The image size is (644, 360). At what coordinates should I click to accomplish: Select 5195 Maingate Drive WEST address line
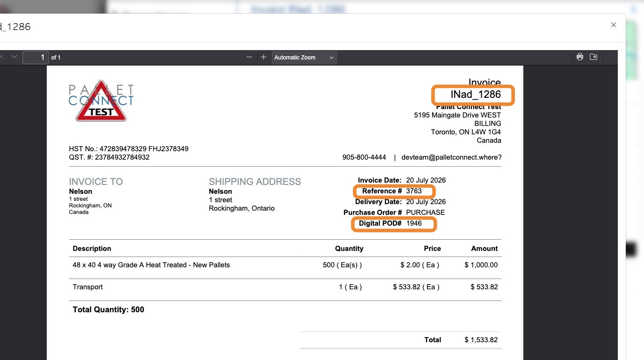click(457, 115)
